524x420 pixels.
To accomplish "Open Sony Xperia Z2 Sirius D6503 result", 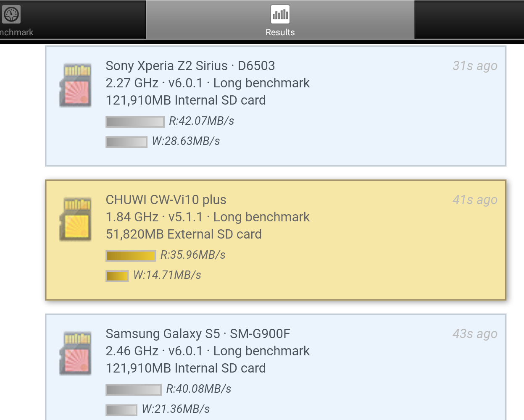I will point(276,106).
